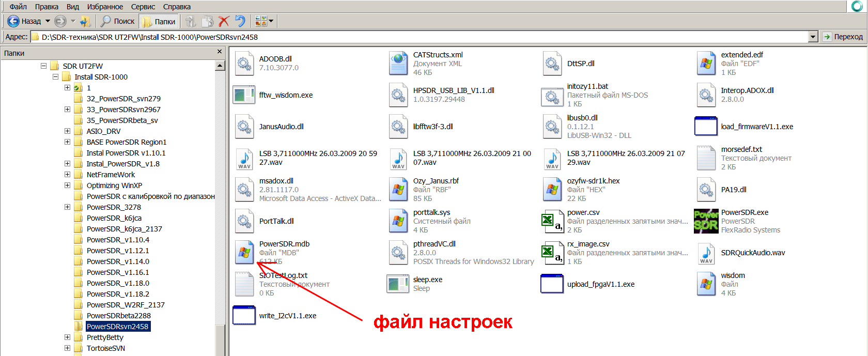Click the Up one level folder icon
Viewport: 868px width, 356px height.
pyautogui.click(x=85, y=21)
